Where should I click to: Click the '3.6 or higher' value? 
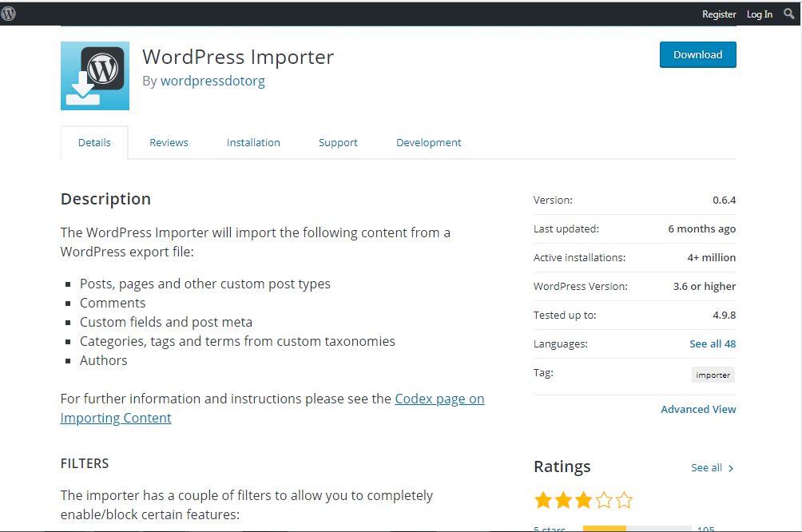705,286
